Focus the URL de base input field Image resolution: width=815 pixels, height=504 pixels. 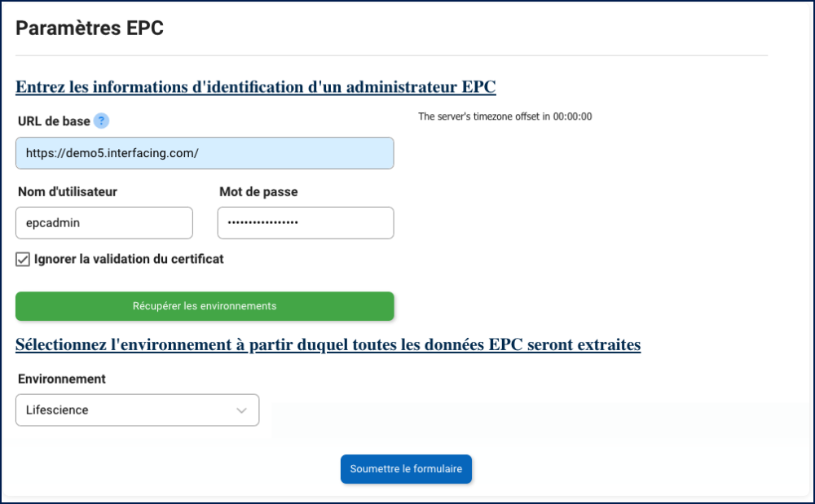pos(205,153)
